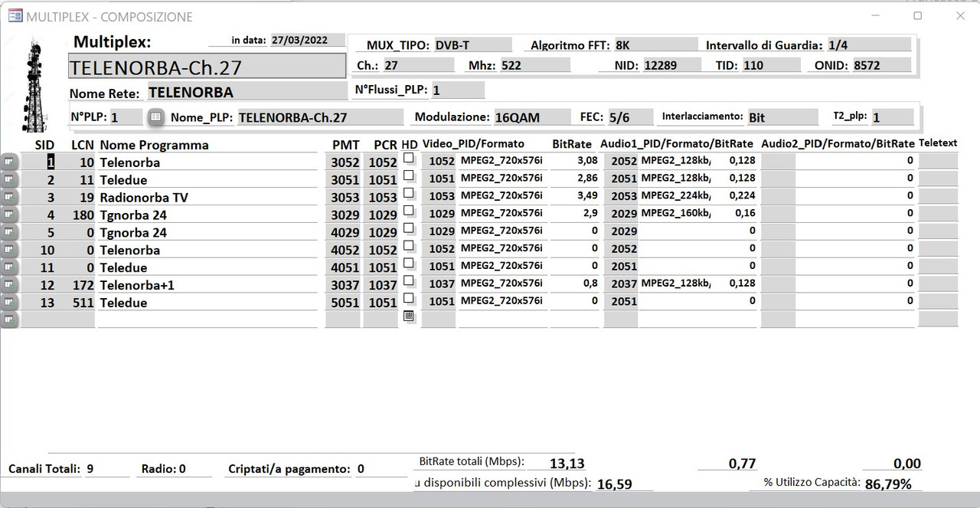
Task: Select PMT cell 5051
Action: pos(343,303)
